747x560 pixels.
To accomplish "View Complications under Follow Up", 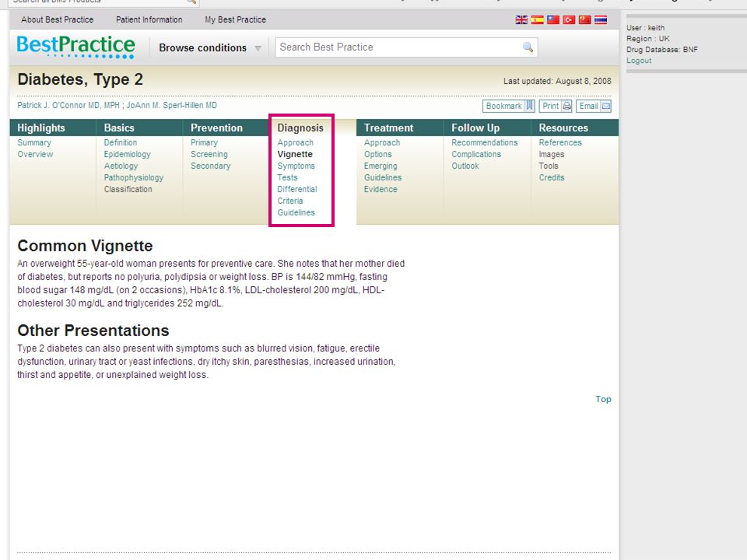I will pos(476,154).
